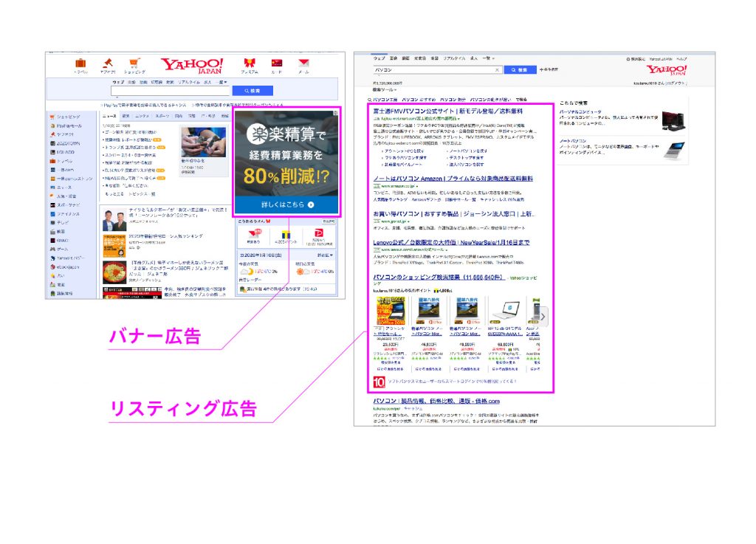Expand the 一覧 dropdown above the top-page search box

point(221,83)
